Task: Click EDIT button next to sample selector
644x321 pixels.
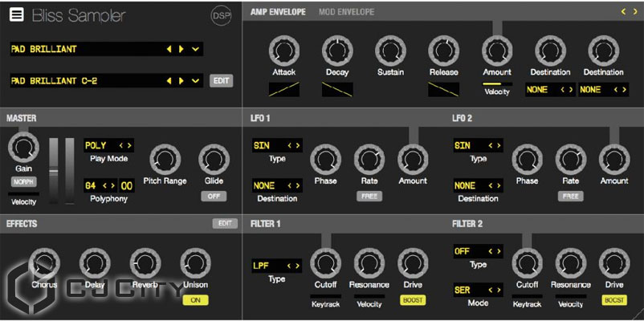Action: [x=221, y=80]
